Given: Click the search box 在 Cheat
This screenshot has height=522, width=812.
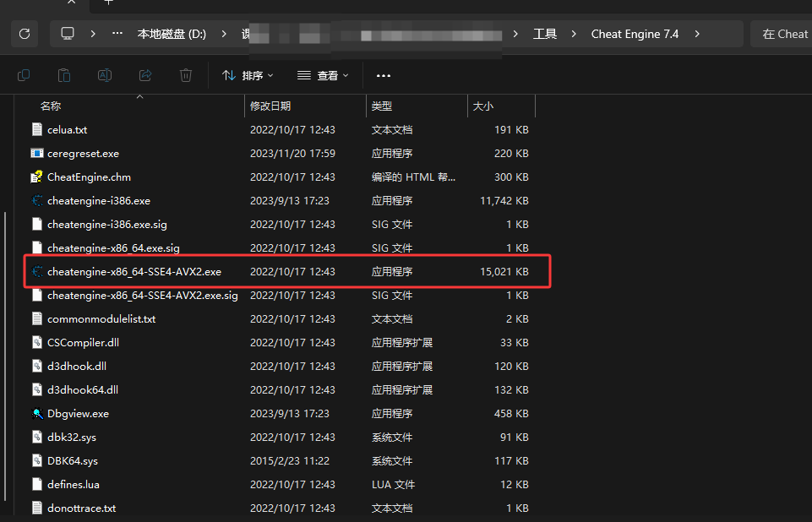Looking at the screenshot, I should point(781,34).
